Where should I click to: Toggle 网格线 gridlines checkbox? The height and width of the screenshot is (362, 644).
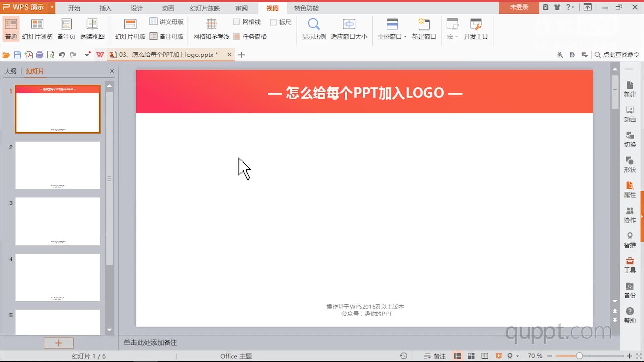(237, 22)
